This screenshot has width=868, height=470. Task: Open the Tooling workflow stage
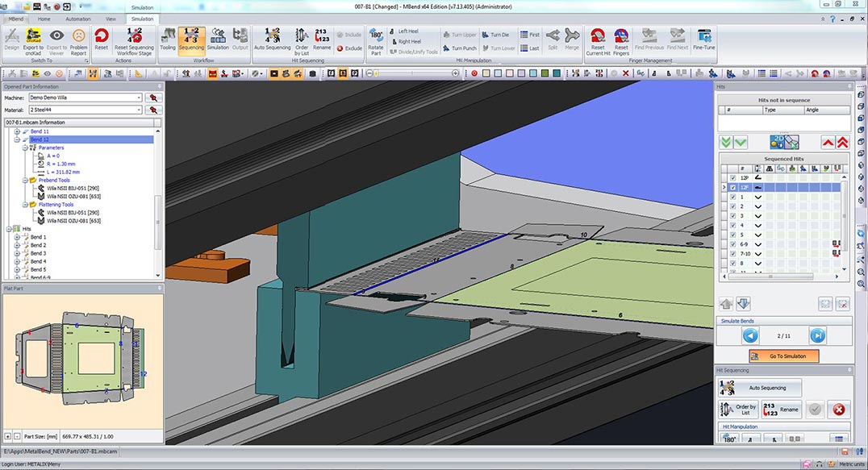(x=168, y=38)
